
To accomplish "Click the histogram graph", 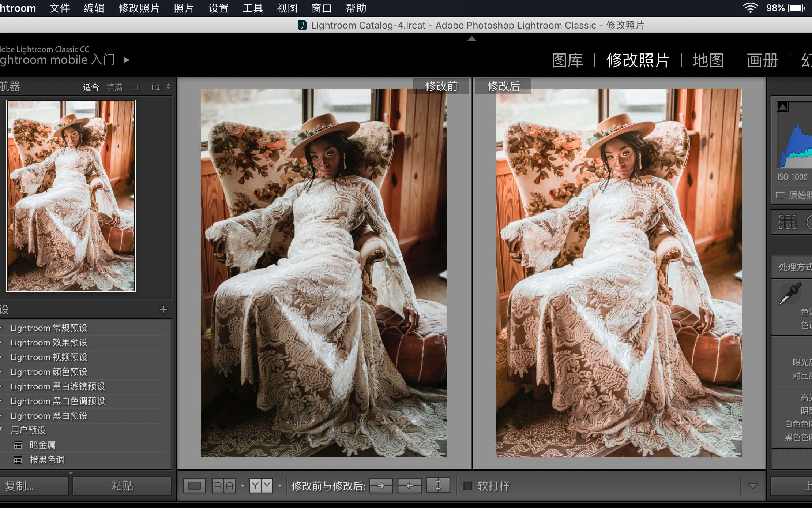I will [x=794, y=135].
